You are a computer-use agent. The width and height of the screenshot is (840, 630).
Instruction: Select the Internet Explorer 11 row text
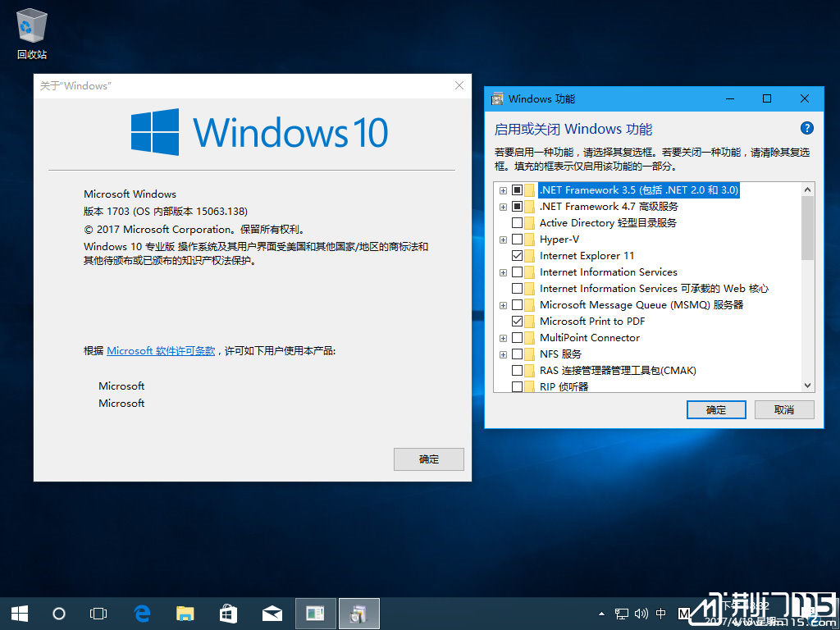(x=587, y=256)
